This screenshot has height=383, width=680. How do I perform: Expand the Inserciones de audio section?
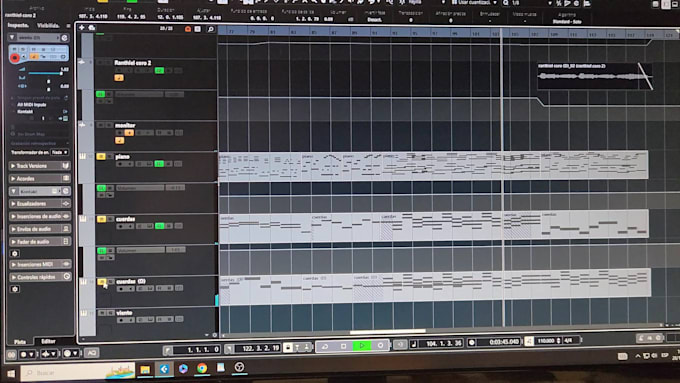coord(13,216)
